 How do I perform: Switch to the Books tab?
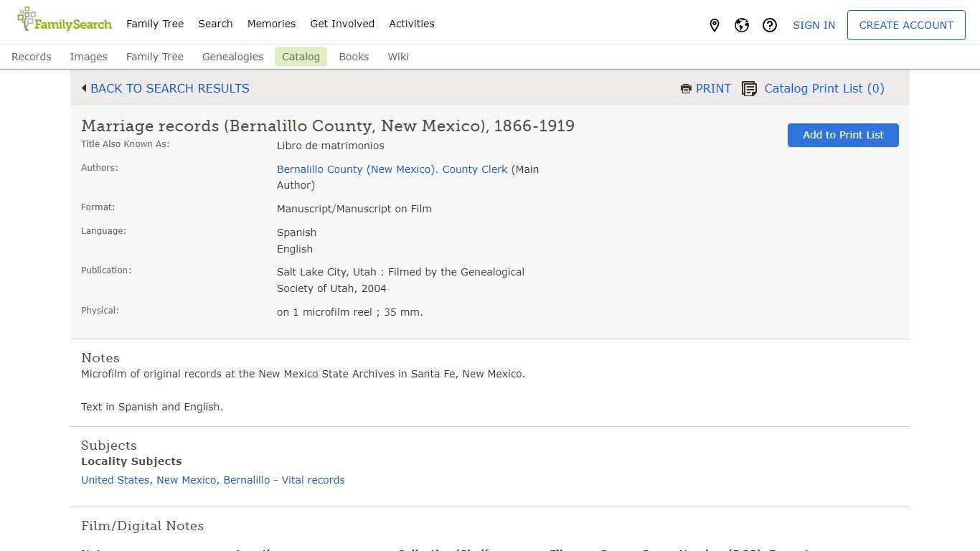[354, 57]
